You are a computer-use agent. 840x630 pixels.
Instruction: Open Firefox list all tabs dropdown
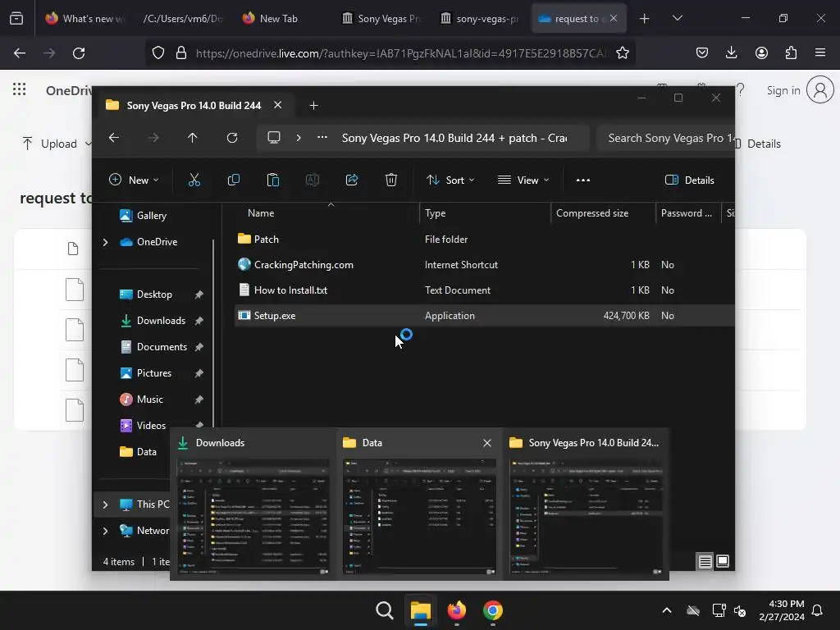pyautogui.click(x=677, y=18)
